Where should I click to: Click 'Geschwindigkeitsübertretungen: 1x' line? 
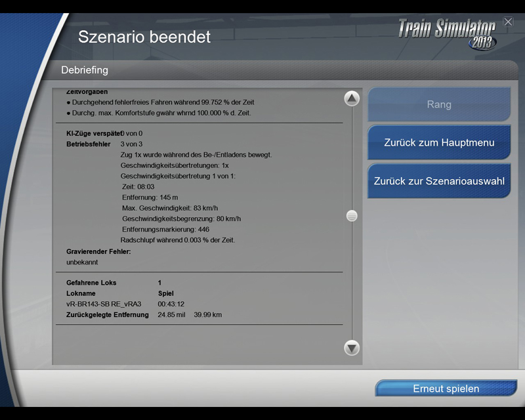point(175,165)
